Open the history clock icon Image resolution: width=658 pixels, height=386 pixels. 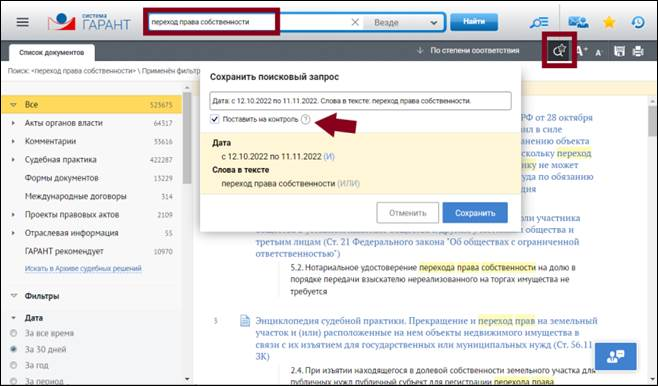coord(638,22)
